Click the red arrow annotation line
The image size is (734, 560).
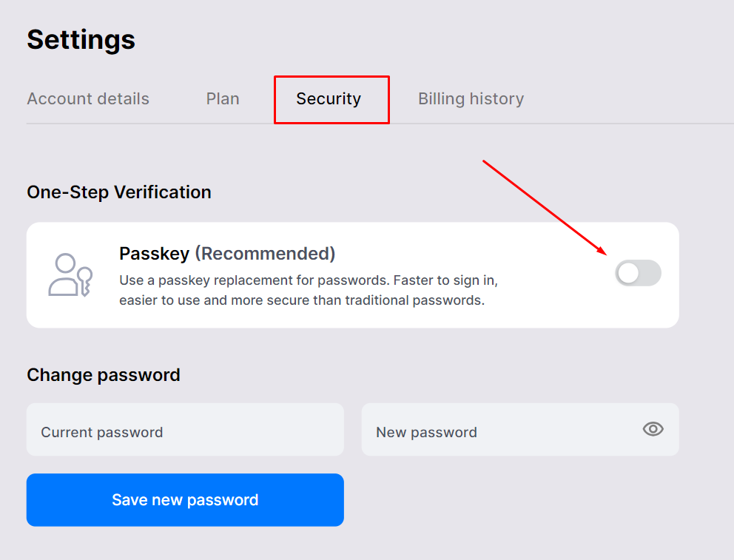pyautogui.click(x=545, y=208)
